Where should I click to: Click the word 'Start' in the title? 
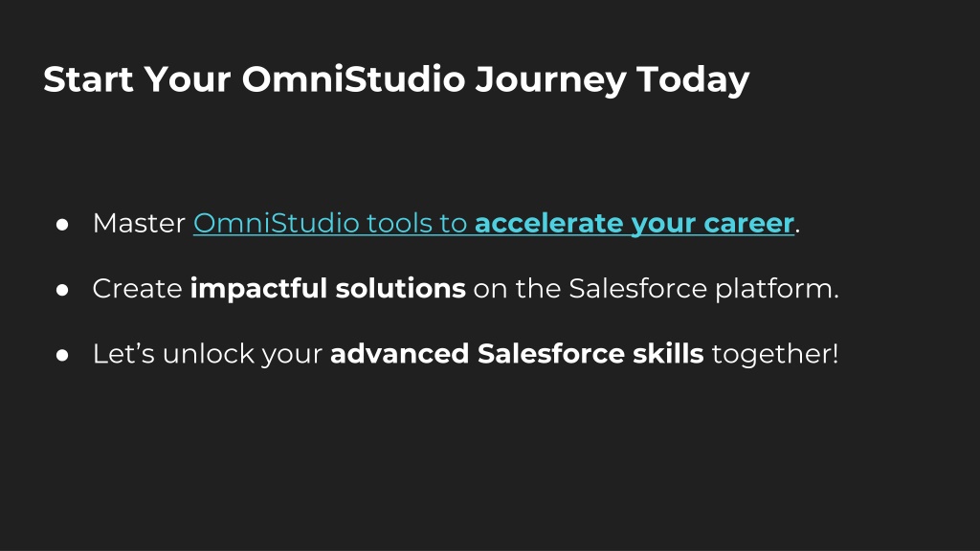pos(88,79)
